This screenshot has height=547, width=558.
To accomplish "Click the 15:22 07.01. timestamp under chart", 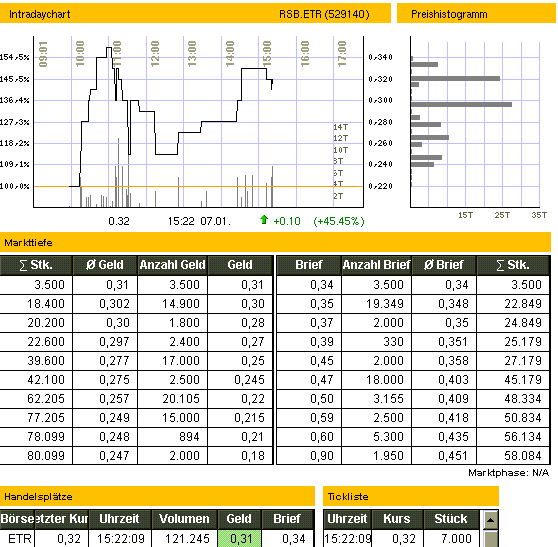I will point(199,221).
